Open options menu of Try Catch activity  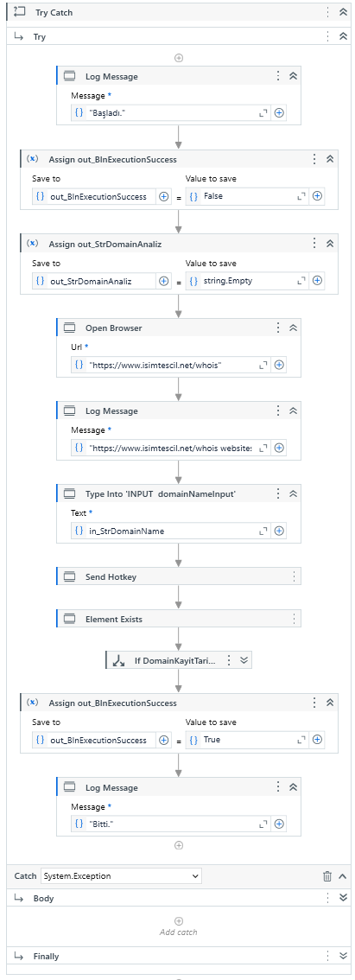coord(327,12)
